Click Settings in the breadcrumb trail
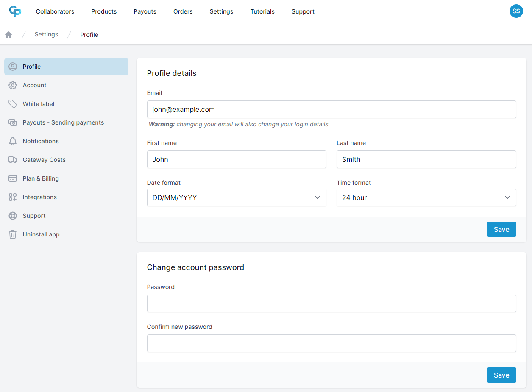 [x=46, y=34]
